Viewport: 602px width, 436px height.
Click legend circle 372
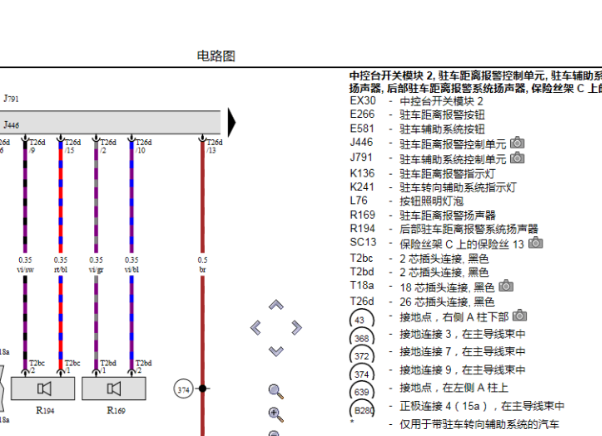tap(361, 355)
